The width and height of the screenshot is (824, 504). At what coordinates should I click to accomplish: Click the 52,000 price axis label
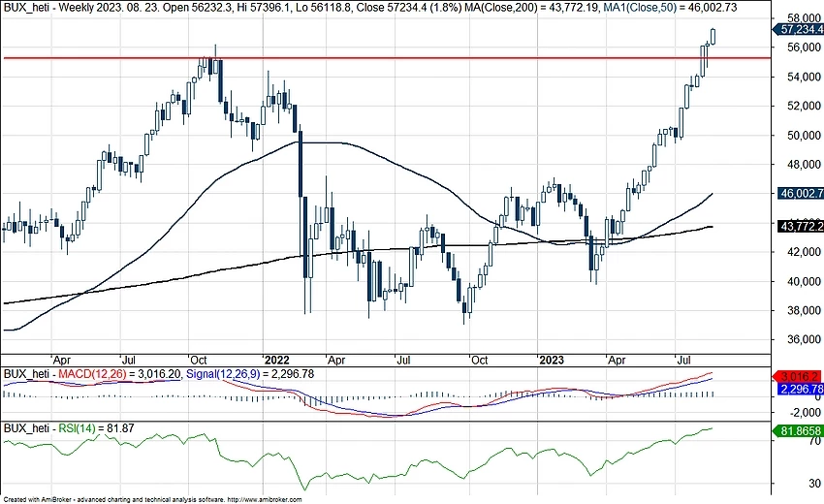804,106
